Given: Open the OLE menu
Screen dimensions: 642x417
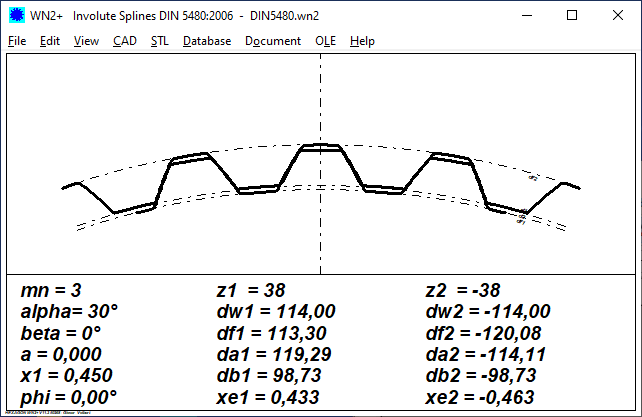Looking at the screenshot, I should pos(326,41).
